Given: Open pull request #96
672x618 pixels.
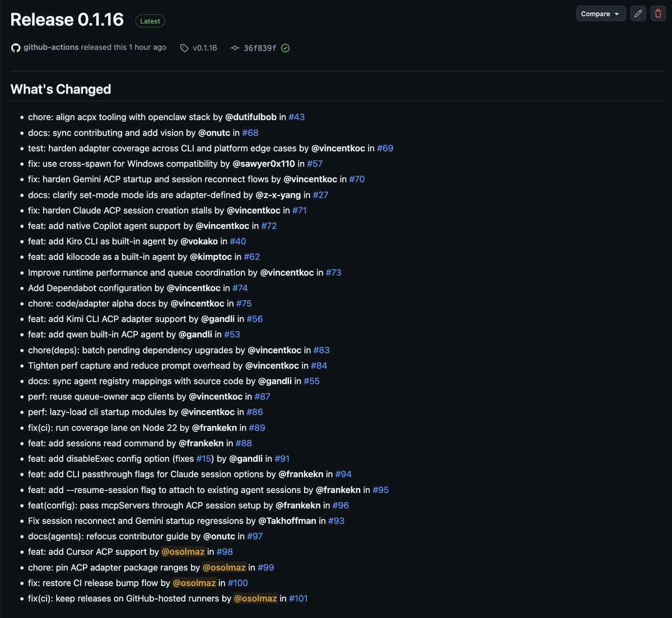Looking at the screenshot, I should (x=341, y=505).
